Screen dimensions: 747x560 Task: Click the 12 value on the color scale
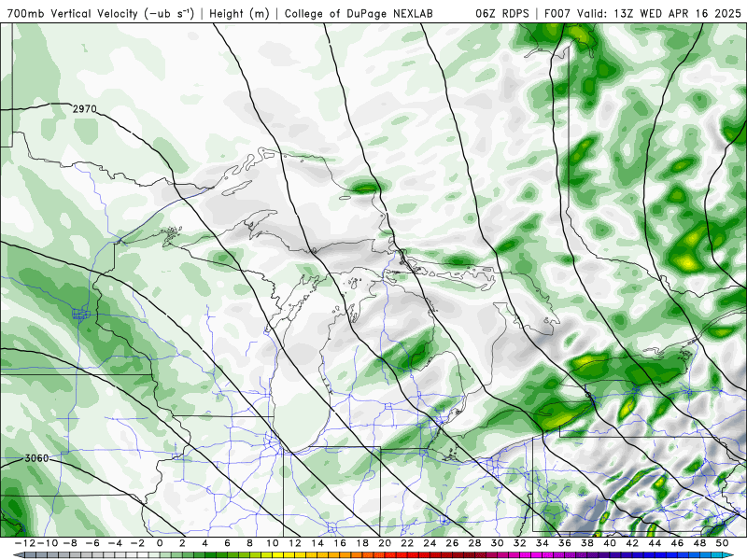295,543
